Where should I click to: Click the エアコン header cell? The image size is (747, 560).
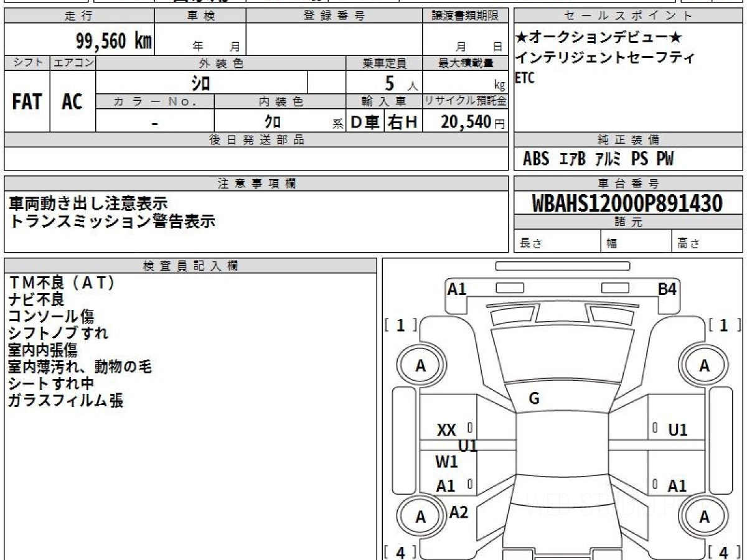pyautogui.click(x=73, y=63)
